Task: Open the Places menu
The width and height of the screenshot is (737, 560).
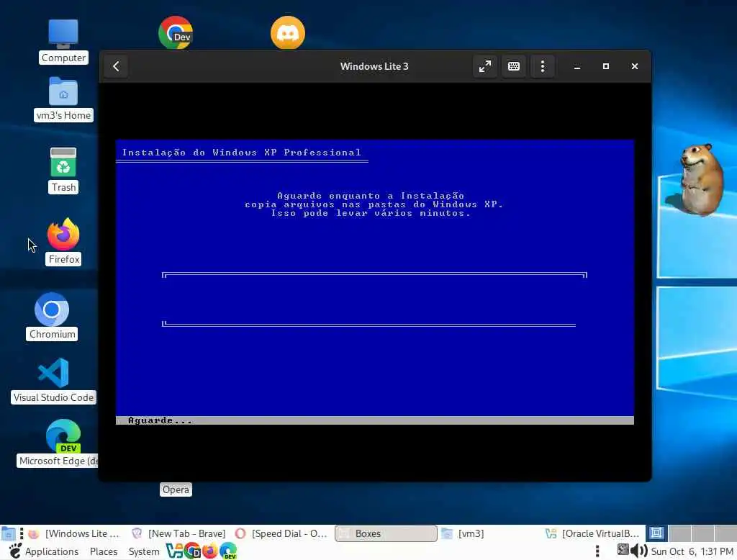Action: click(104, 551)
